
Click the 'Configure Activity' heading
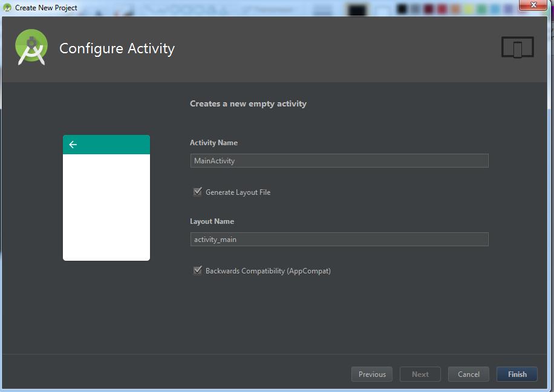pos(117,48)
